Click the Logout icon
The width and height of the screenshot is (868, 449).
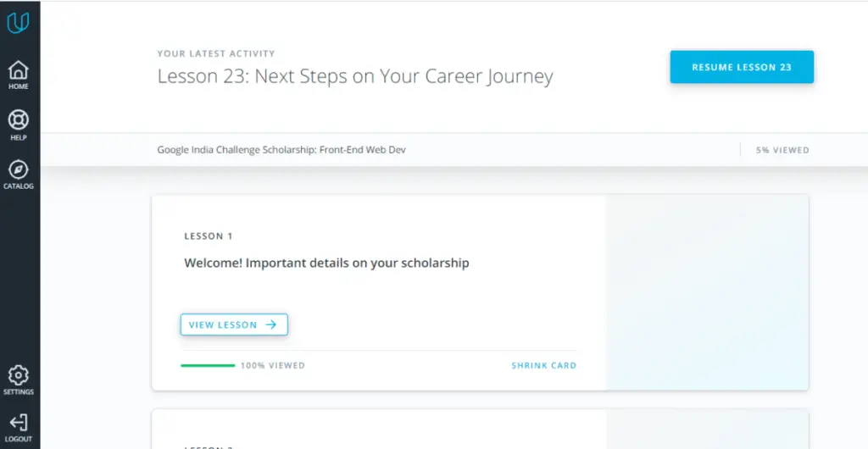click(19, 423)
